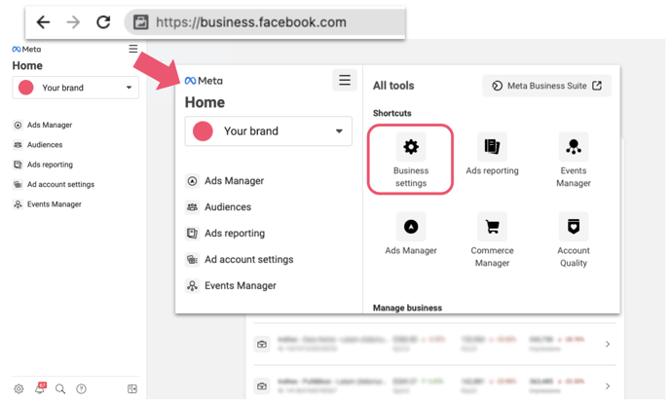670x403 pixels.
Task: Open Your brand dropdown in small left sidebar
Action: tap(75, 88)
